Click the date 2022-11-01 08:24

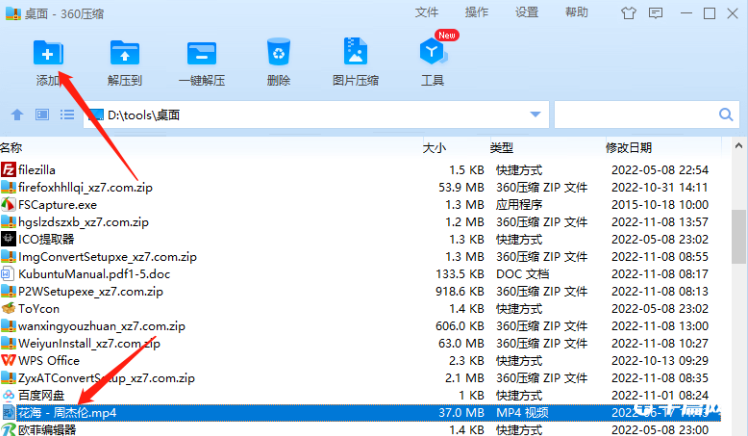tap(660, 395)
